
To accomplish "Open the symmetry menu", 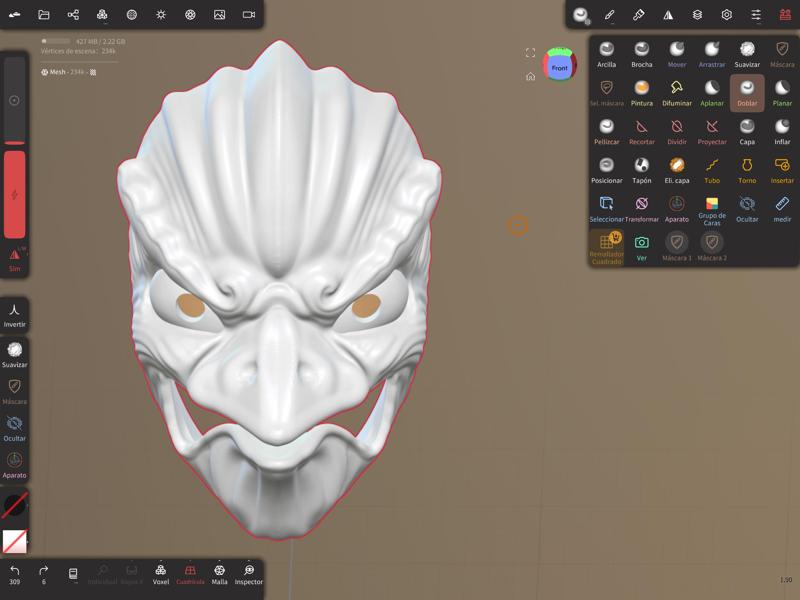I will pos(668,15).
